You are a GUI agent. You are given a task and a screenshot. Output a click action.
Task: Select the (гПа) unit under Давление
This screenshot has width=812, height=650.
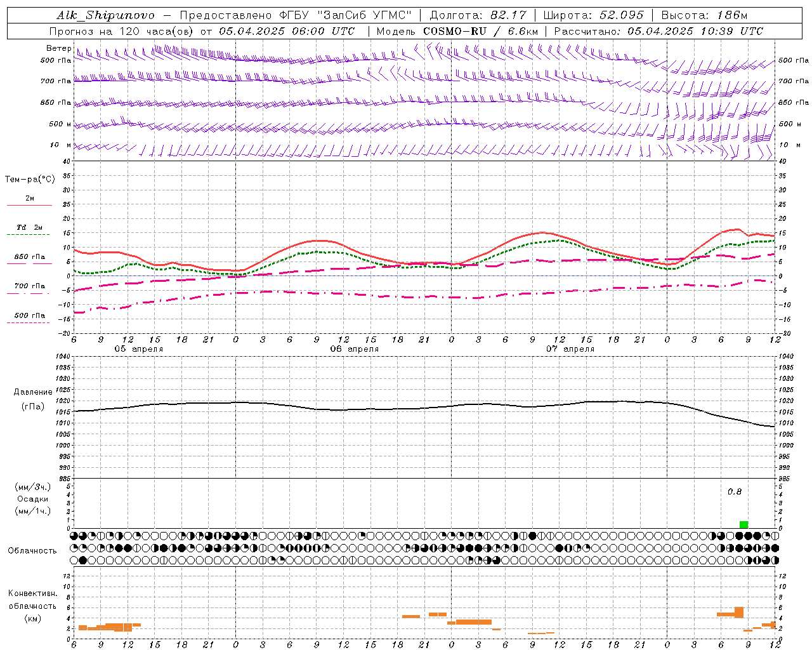(x=33, y=406)
